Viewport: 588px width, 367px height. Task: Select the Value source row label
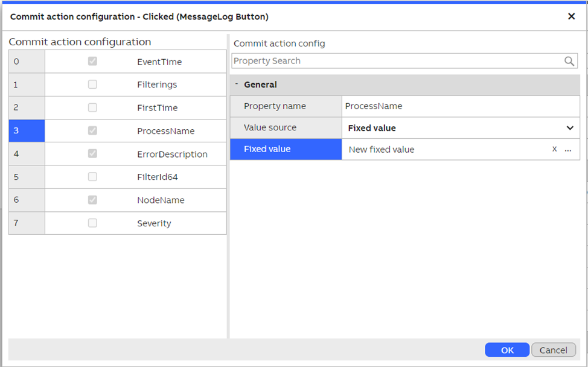286,127
